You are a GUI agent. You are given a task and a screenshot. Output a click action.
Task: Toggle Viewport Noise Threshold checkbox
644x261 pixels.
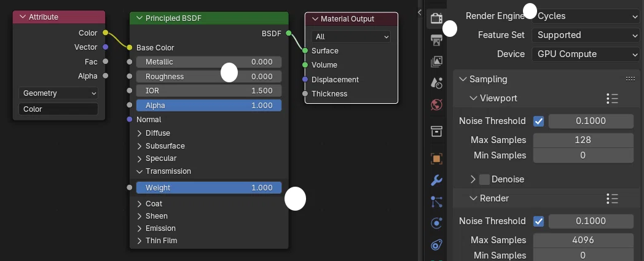(x=538, y=121)
